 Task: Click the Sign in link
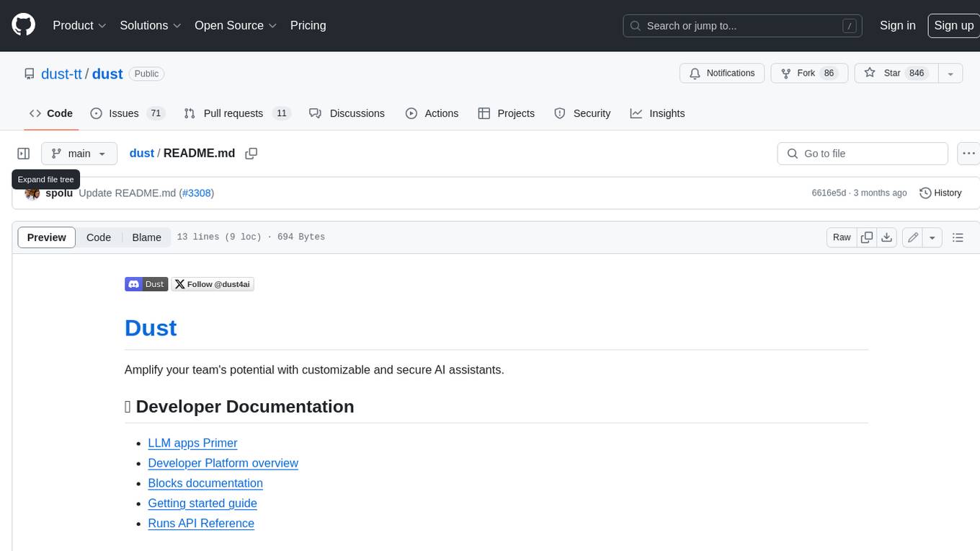(897, 25)
